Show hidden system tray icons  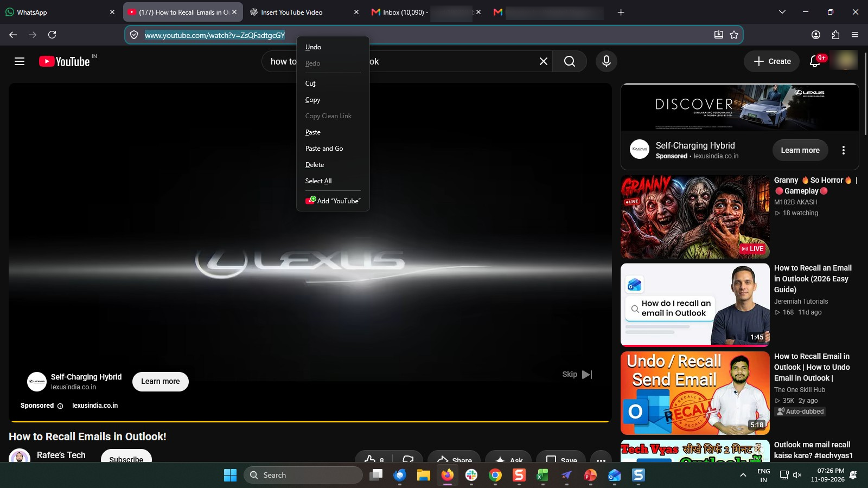click(743, 475)
